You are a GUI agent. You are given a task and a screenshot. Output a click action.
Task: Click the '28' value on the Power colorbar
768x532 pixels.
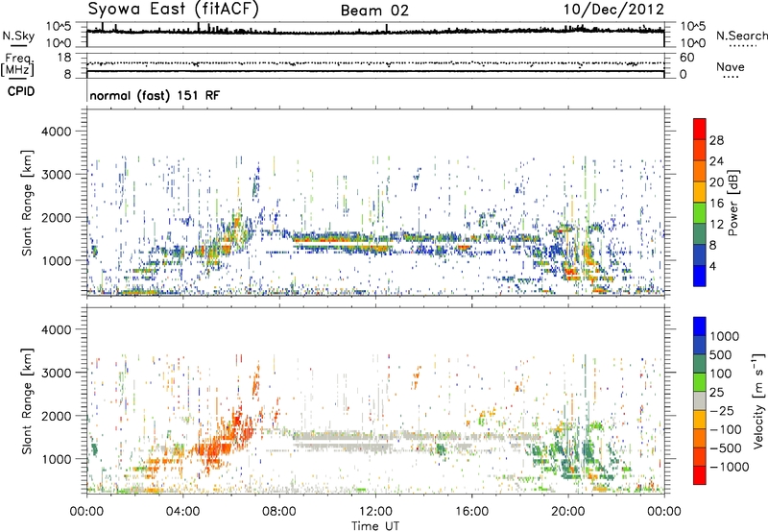pos(716,140)
